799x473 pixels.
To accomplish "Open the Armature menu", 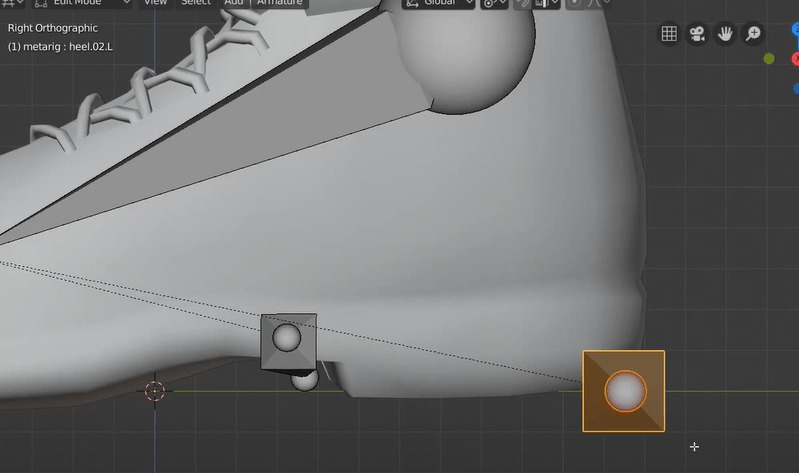I will [x=280, y=4].
